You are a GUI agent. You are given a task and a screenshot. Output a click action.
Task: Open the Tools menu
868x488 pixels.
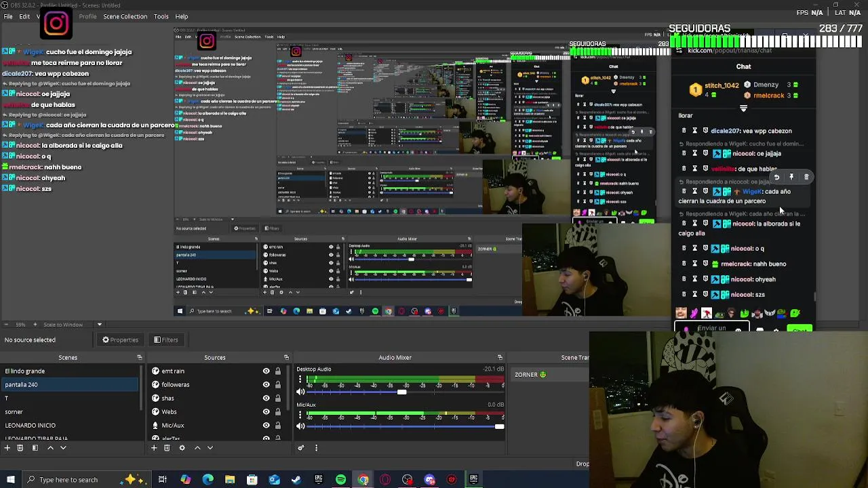[161, 16]
